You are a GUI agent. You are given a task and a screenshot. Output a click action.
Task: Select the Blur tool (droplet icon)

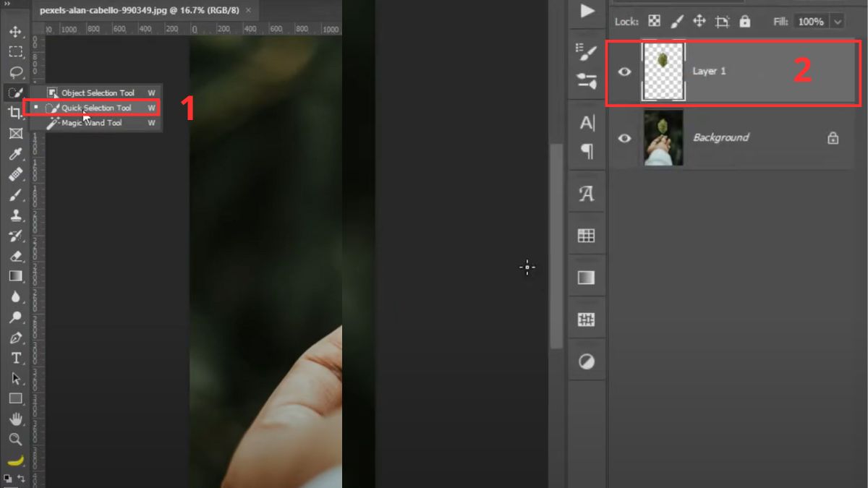click(15, 296)
